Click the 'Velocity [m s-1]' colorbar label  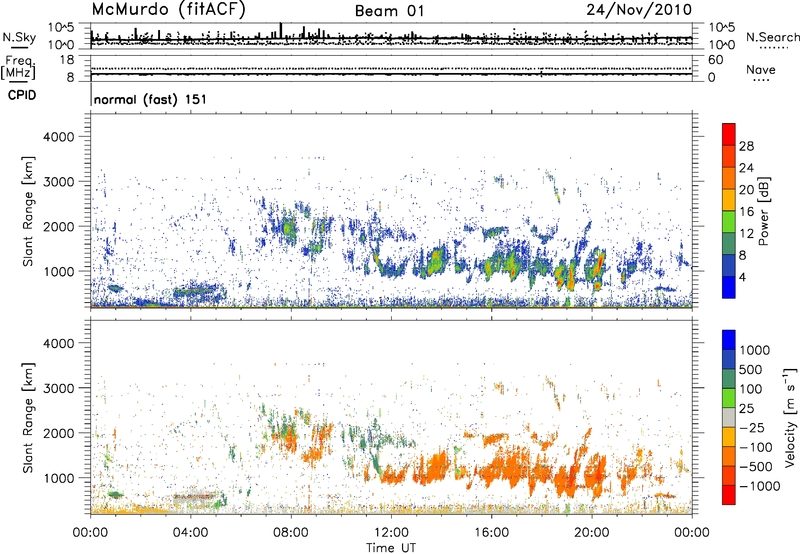tap(790, 417)
